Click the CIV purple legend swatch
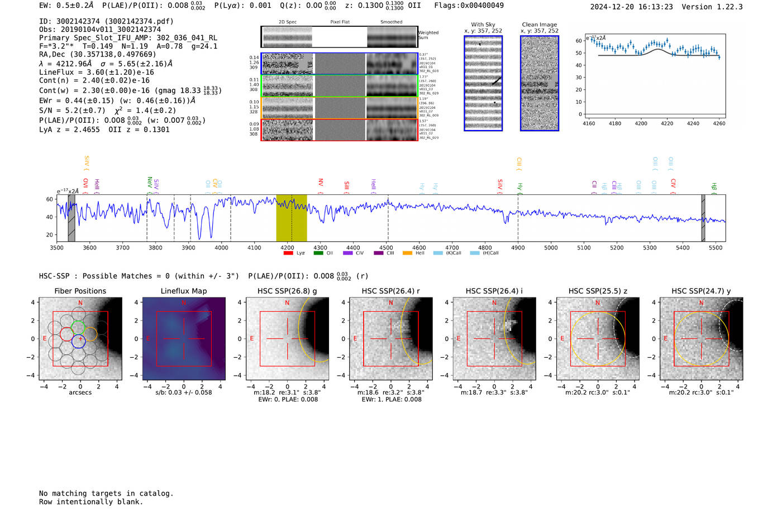This screenshot has height=532, width=782. tap(348, 253)
